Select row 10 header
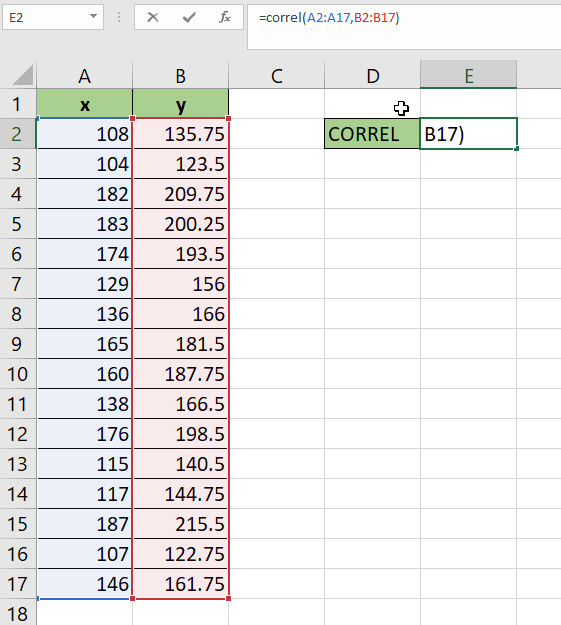Viewport: 561px width, 625px height. point(18,374)
